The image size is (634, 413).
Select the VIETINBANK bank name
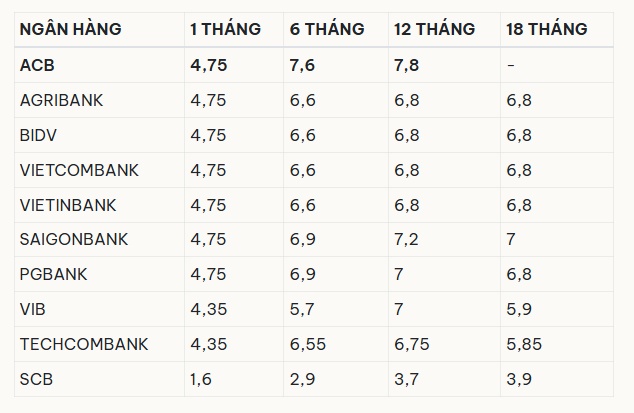(68, 205)
